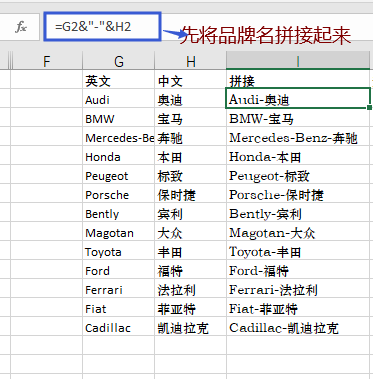Click cell 丰田 in column H
Screen dimensions: 373x379
click(x=191, y=251)
